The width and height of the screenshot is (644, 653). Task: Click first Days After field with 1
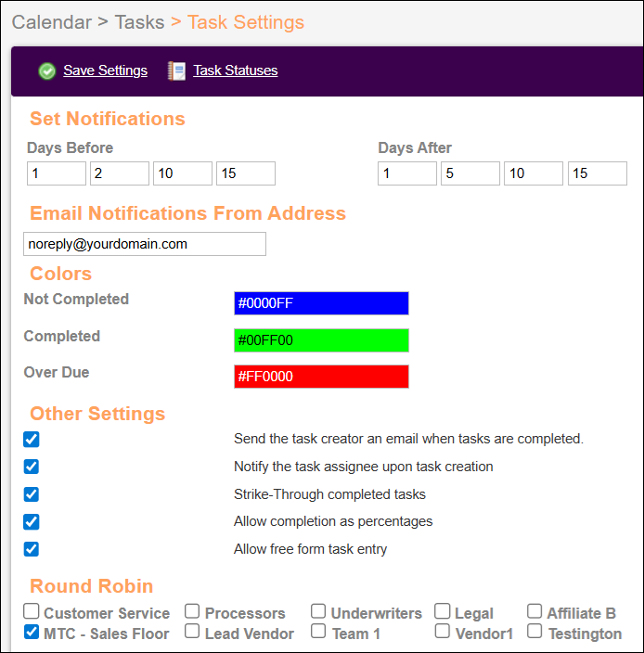pyautogui.click(x=407, y=173)
